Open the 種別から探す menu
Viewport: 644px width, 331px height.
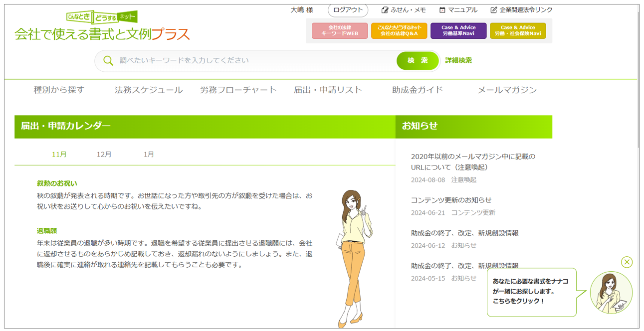(x=59, y=90)
